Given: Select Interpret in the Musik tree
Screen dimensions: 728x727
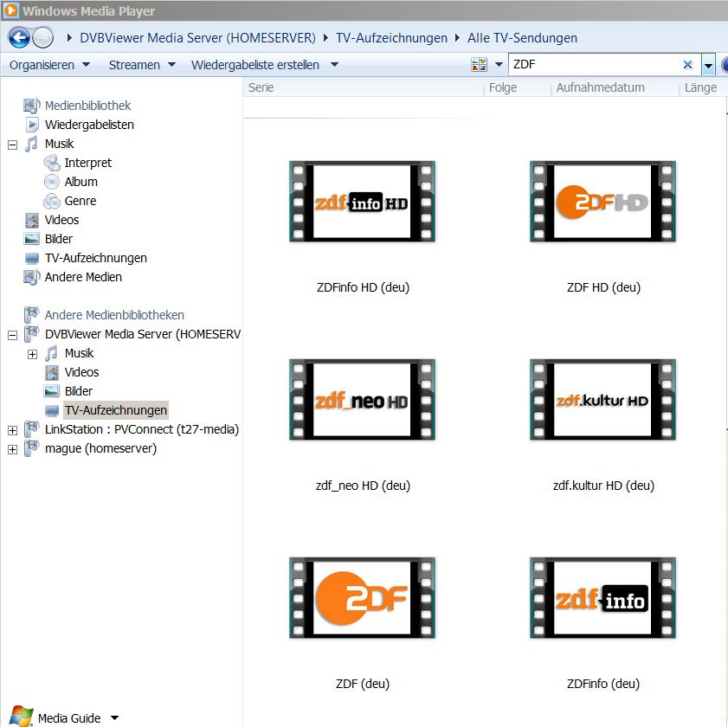Looking at the screenshot, I should click(87, 163).
